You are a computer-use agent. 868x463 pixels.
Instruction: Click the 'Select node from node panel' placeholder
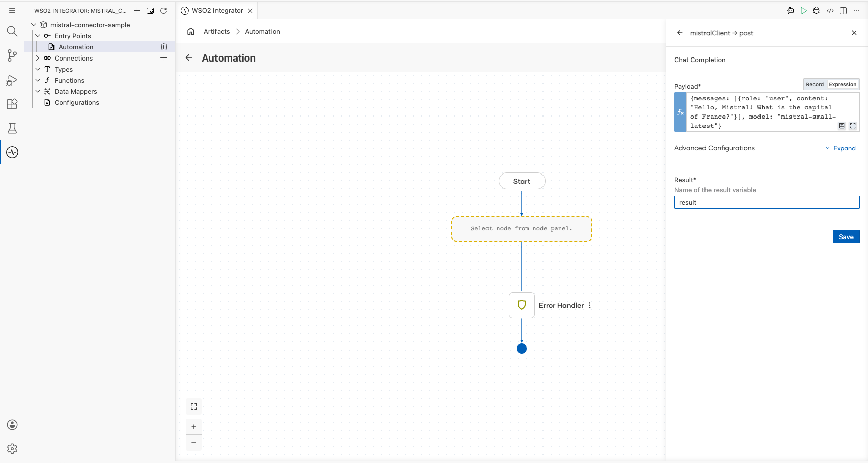(522, 229)
